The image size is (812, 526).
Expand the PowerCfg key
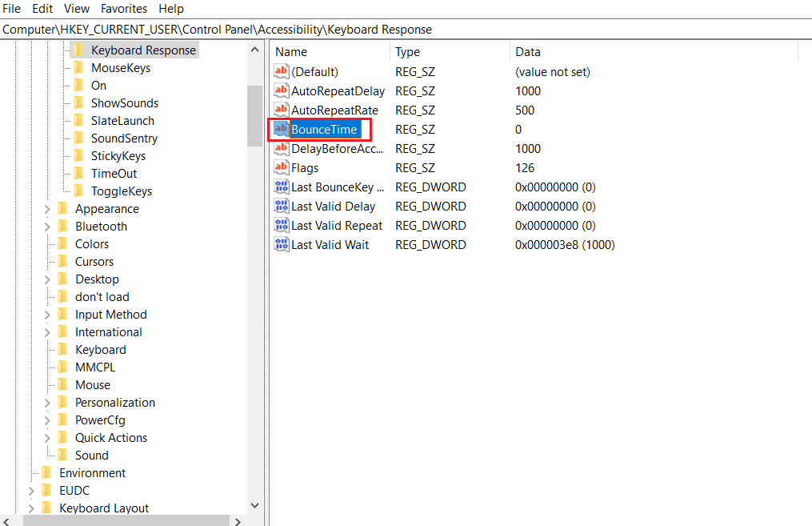(x=47, y=420)
